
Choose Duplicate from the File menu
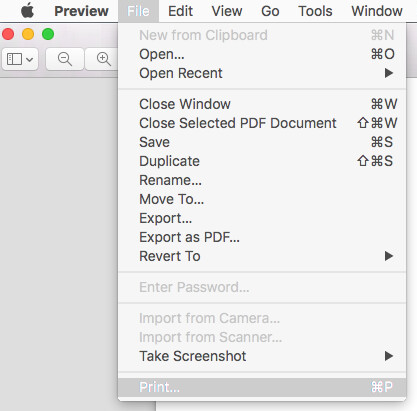coord(262,161)
